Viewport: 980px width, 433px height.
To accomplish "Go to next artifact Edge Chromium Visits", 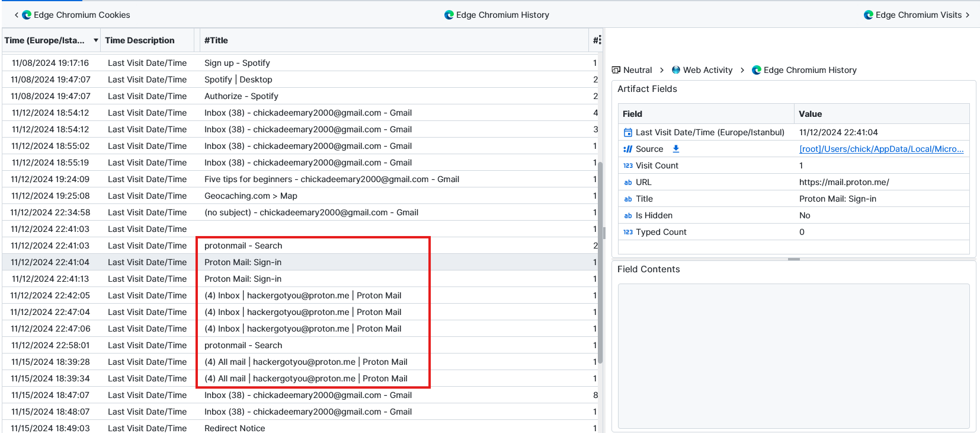I will [918, 15].
